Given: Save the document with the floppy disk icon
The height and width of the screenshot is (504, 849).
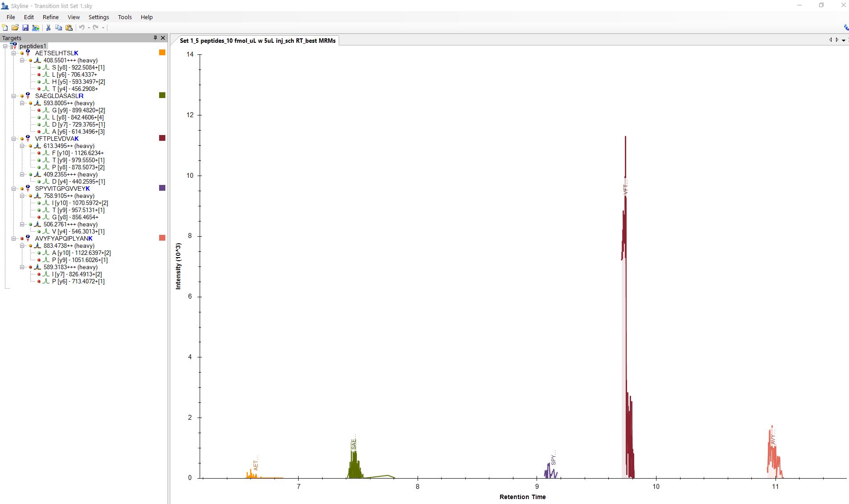Looking at the screenshot, I should 25,28.
